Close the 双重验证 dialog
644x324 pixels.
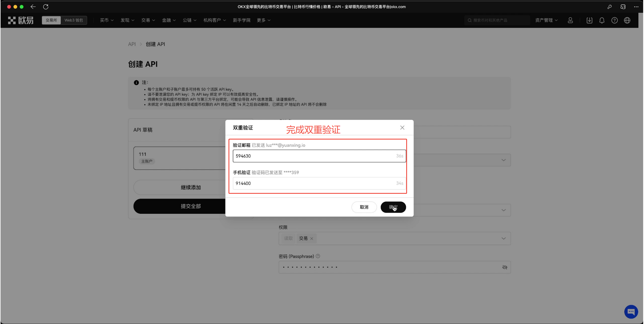pos(402,128)
